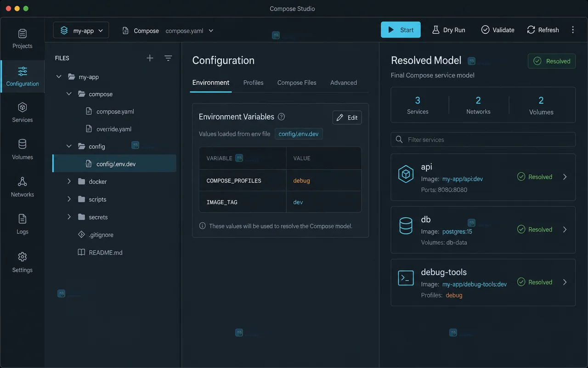Click the files filter icon
Screen dimensions: 588x368
168,58
